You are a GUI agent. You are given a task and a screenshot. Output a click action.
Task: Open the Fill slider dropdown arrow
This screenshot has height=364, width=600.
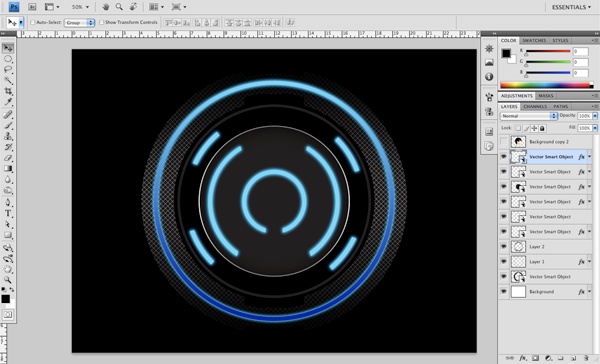tap(595, 128)
